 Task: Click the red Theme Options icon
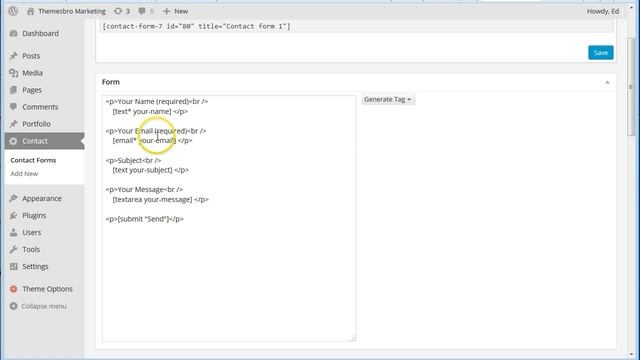[13, 289]
